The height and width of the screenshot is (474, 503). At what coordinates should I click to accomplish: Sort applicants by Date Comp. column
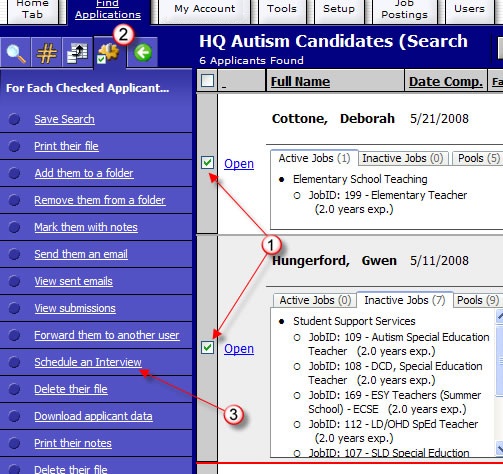[446, 82]
